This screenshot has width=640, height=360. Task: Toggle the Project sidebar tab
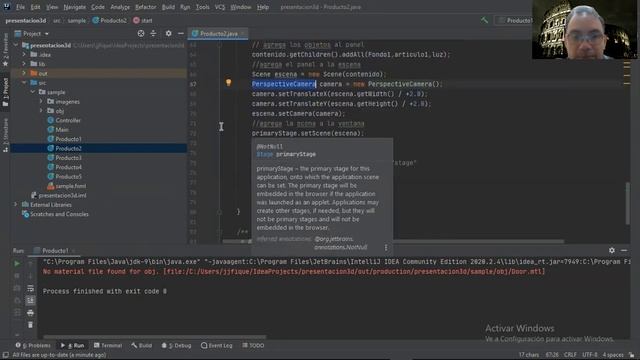[x=5, y=92]
